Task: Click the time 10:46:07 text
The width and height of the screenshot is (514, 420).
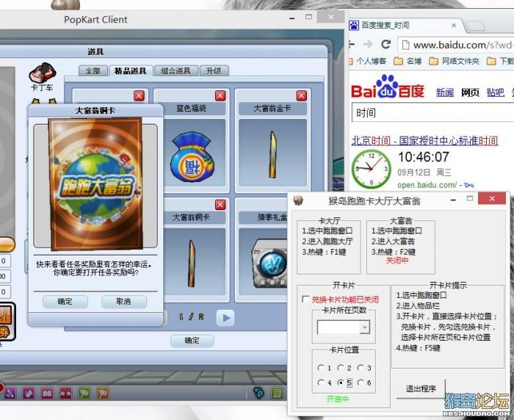Action: 424,157
